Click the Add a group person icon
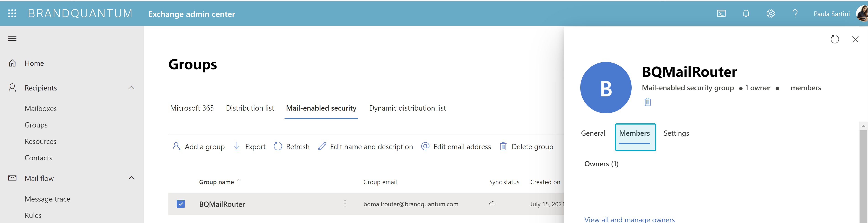The width and height of the screenshot is (868, 223). pyautogui.click(x=177, y=146)
